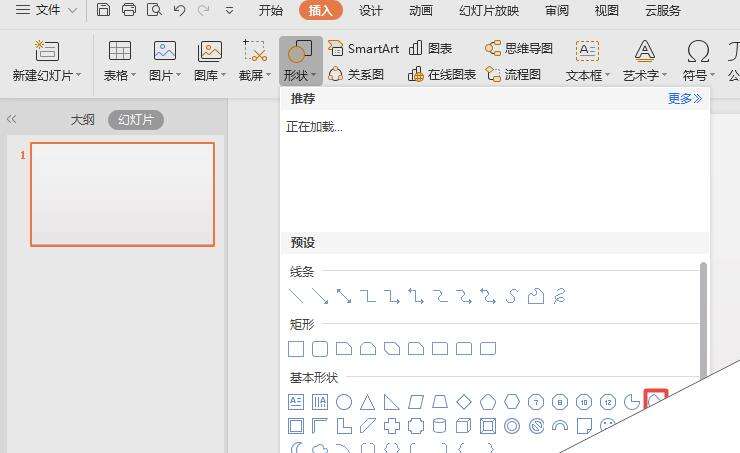Switch to the 设计 design tab
740x453 pixels.
(370, 11)
